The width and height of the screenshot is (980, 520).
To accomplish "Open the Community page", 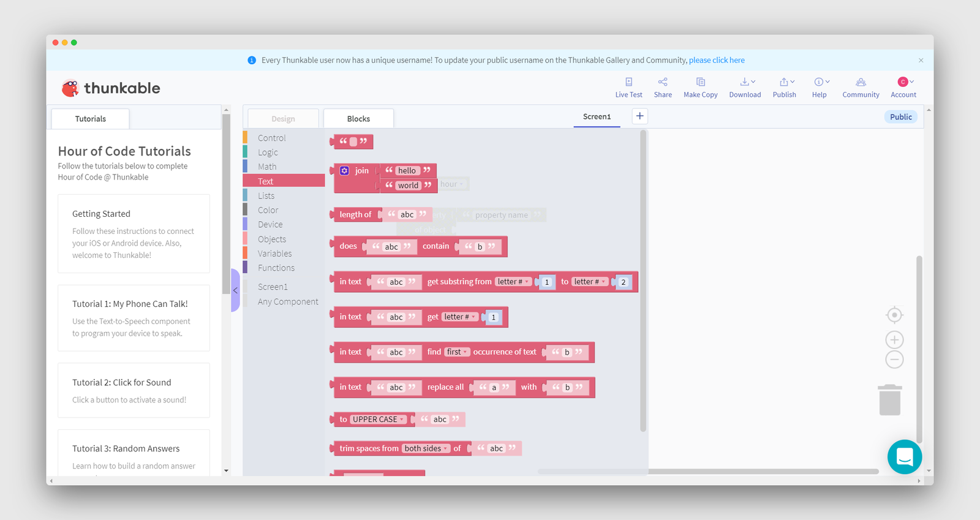I will [x=861, y=88].
